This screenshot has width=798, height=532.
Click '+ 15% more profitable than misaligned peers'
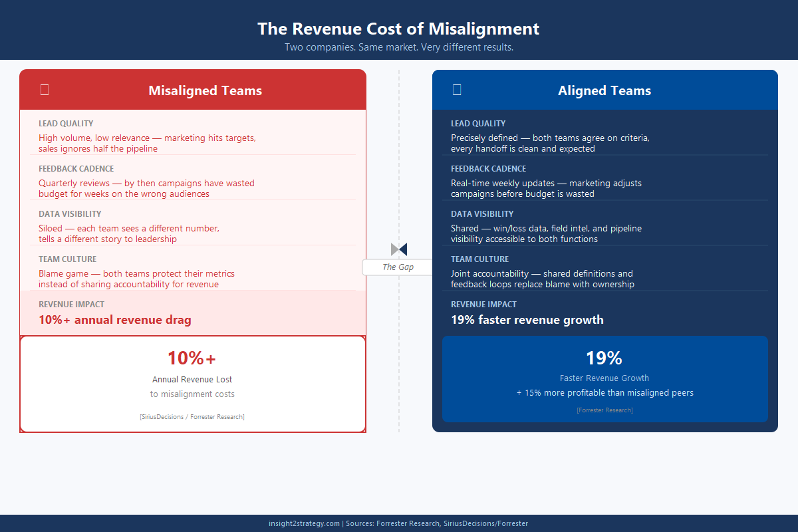point(604,393)
